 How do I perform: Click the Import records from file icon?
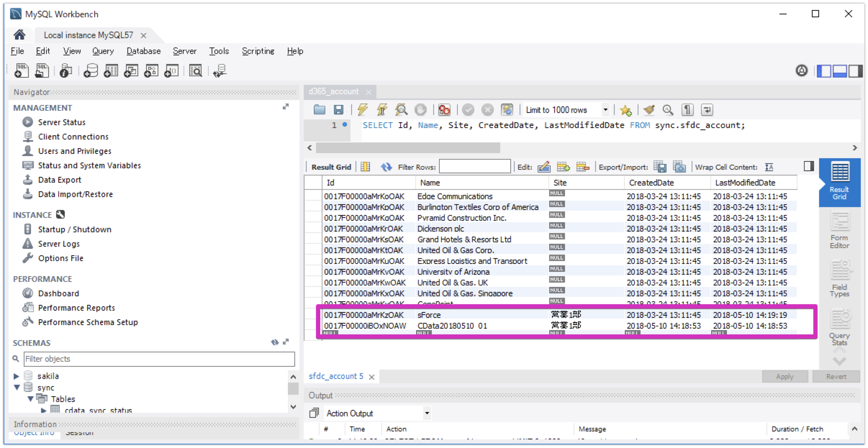click(679, 166)
